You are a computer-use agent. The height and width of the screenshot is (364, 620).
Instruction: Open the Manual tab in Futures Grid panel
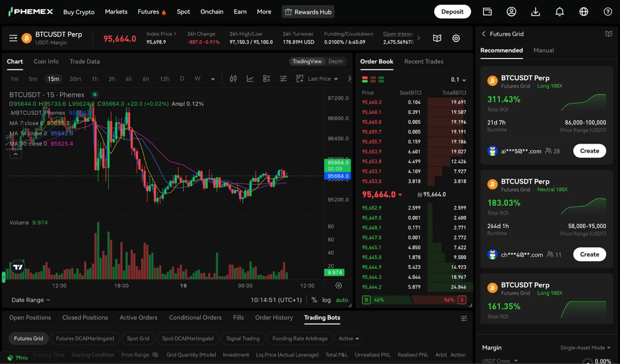point(543,50)
